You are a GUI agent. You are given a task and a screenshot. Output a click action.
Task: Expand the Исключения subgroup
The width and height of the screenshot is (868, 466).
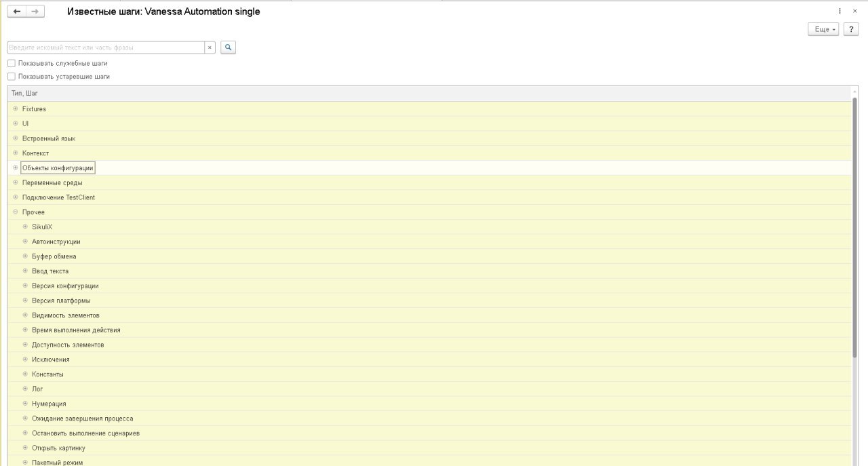(26, 360)
